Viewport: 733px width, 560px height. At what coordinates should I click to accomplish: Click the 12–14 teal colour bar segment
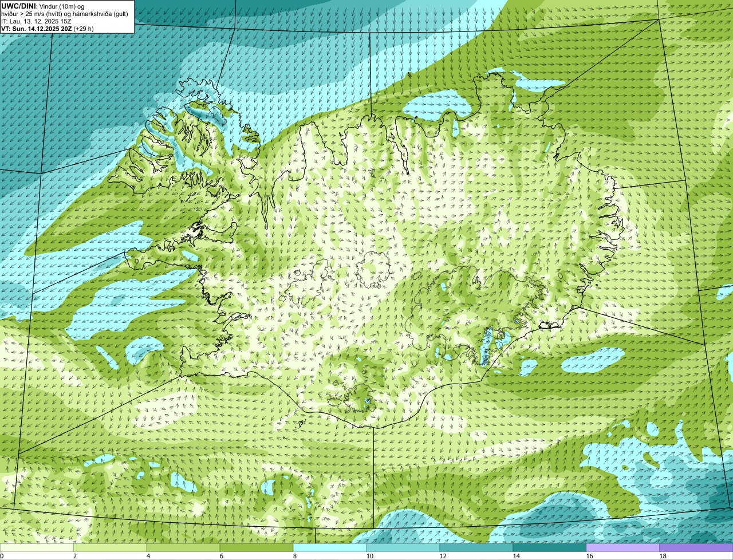point(476,547)
